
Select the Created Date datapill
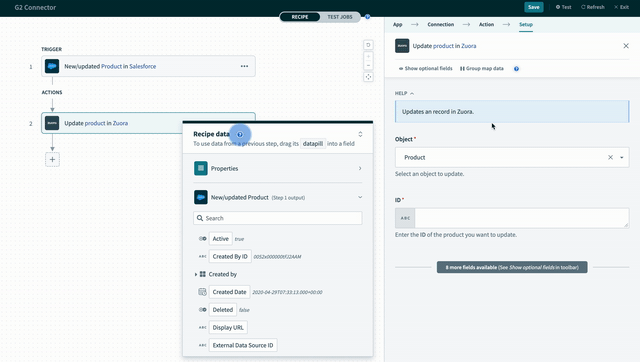pos(229,292)
